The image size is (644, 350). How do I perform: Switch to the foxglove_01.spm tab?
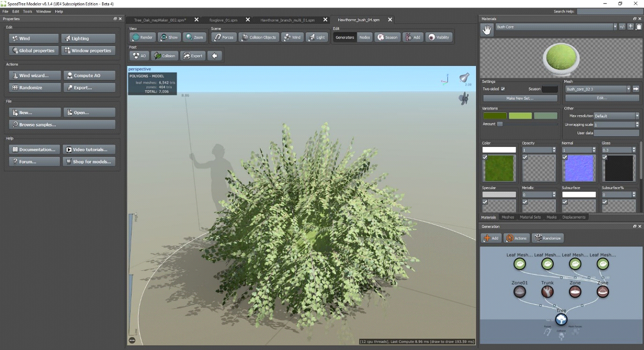pos(223,20)
